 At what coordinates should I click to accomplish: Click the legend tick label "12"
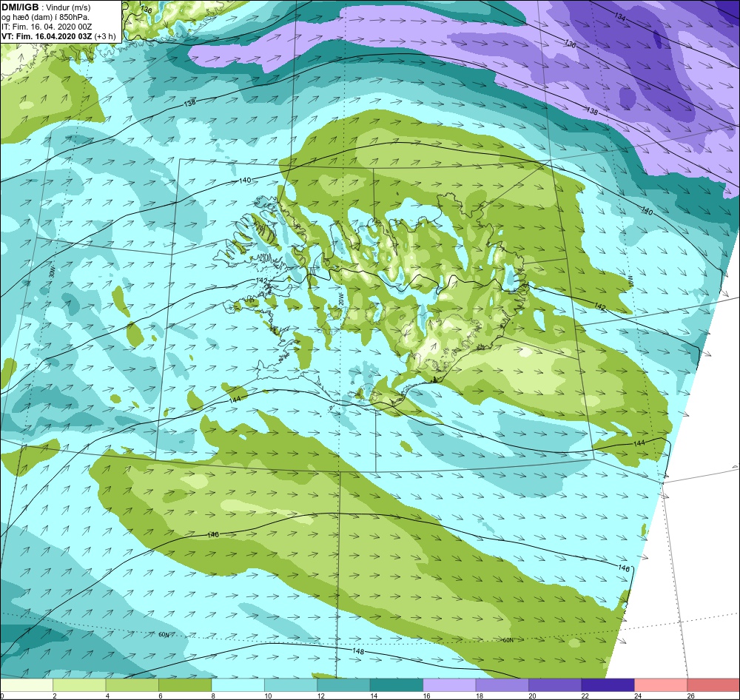coord(321,696)
